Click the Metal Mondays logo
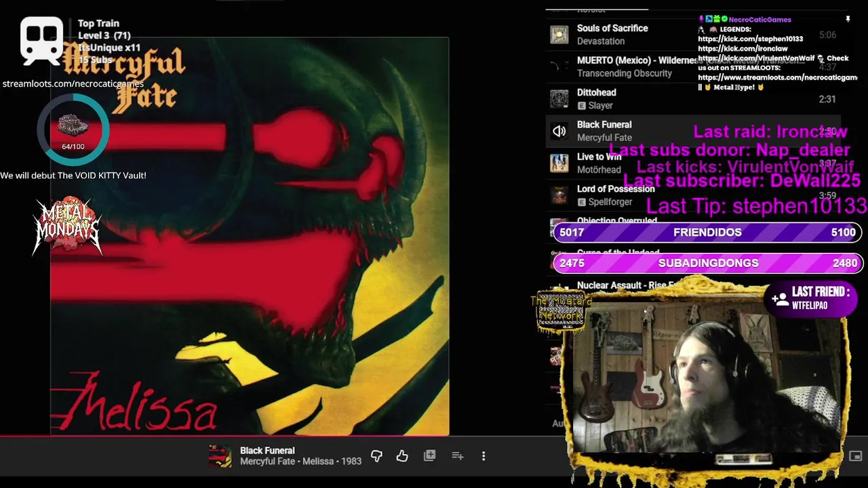Viewport: 868px width, 488px height. click(67, 226)
